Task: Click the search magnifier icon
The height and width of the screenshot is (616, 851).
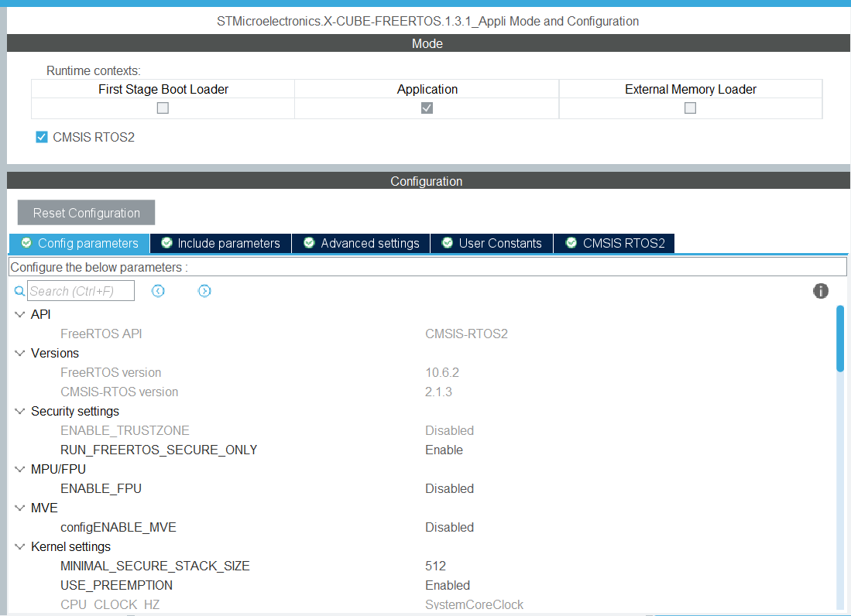Action: (x=19, y=290)
